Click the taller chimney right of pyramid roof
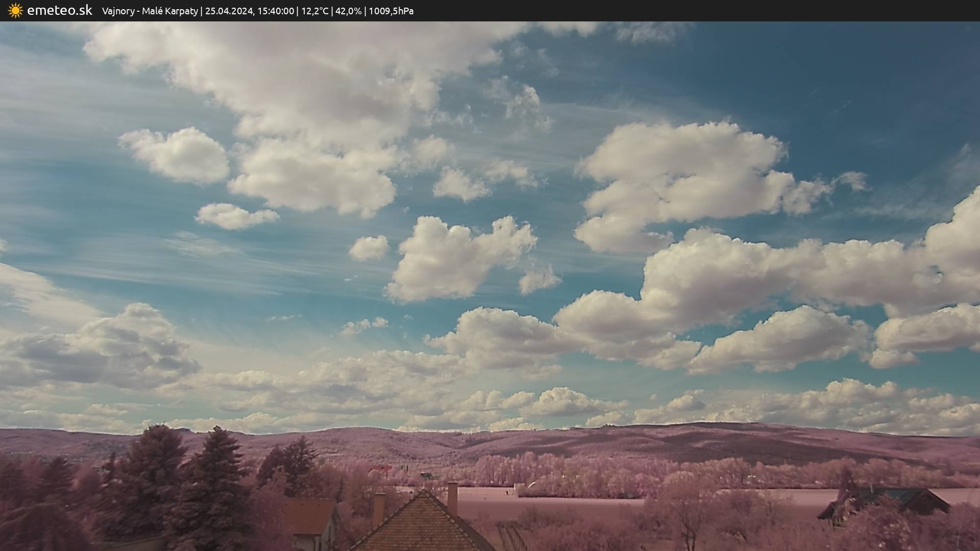980x551 pixels. click(x=452, y=497)
